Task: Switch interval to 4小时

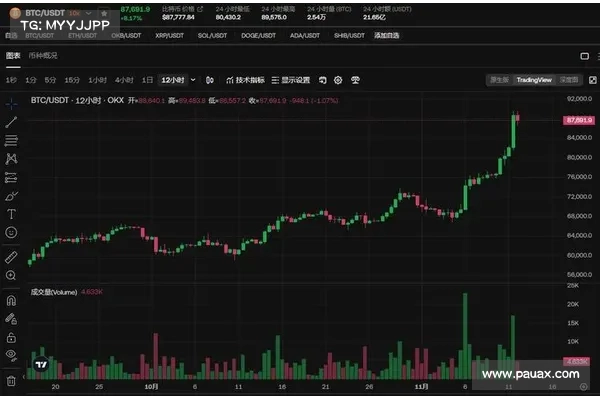Action: [x=124, y=80]
